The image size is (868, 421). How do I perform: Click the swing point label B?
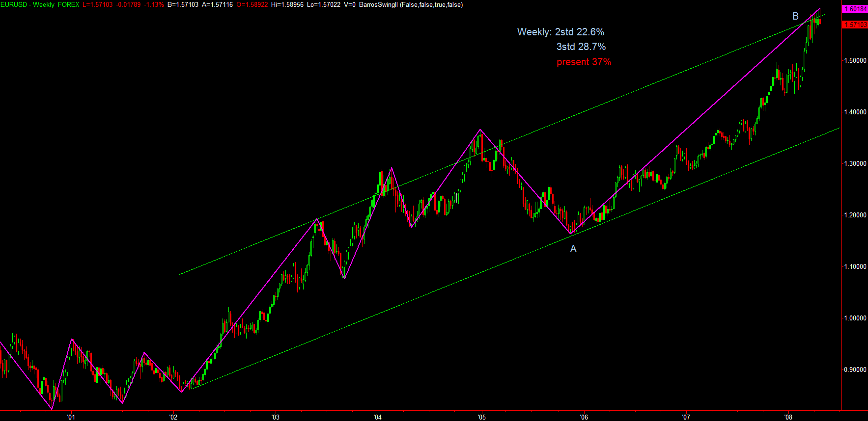[x=795, y=16]
